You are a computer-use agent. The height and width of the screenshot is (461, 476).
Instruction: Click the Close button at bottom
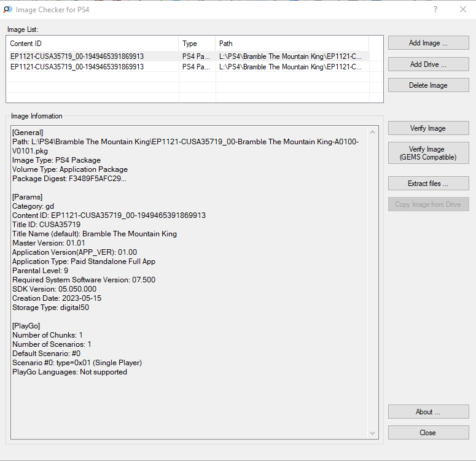(x=428, y=433)
